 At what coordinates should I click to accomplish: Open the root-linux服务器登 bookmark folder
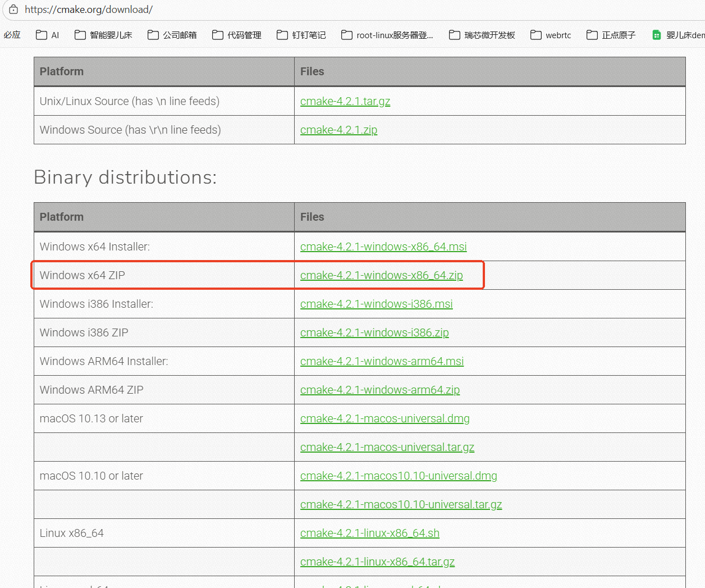pyautogui.click(x=387, y=35)
